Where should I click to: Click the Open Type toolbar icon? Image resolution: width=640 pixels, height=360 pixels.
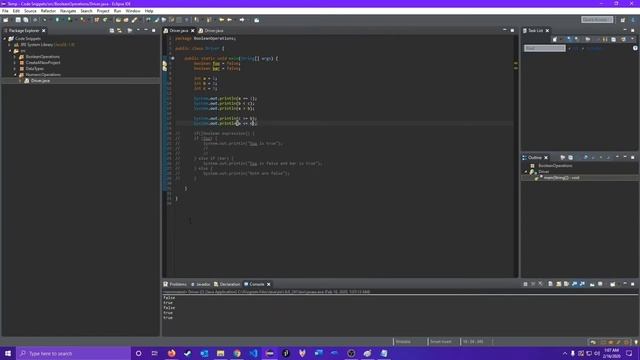[x=118, y=20]
